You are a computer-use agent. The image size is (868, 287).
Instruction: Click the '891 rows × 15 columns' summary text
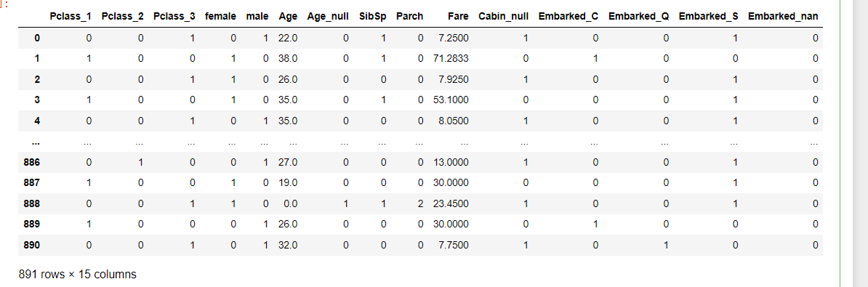(78, 274)
